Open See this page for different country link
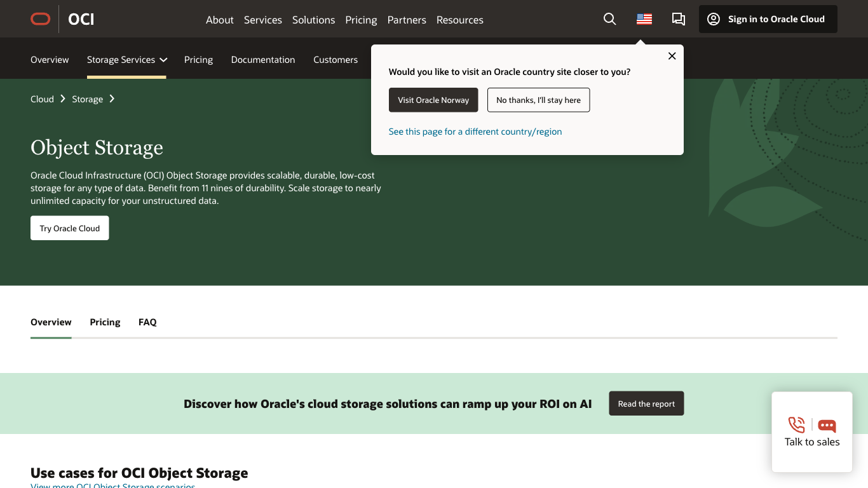Image resolution: width=868 pixels, height=488 pixels. (x=475, y=132)
